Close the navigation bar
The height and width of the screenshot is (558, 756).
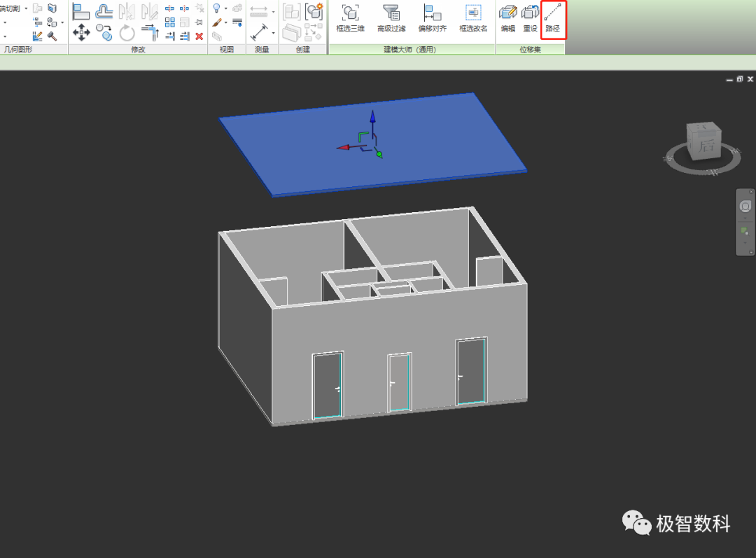pos(750,192)
